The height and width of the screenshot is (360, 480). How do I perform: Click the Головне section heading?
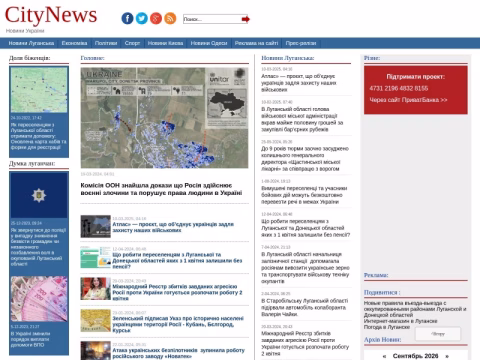point(92,58)
